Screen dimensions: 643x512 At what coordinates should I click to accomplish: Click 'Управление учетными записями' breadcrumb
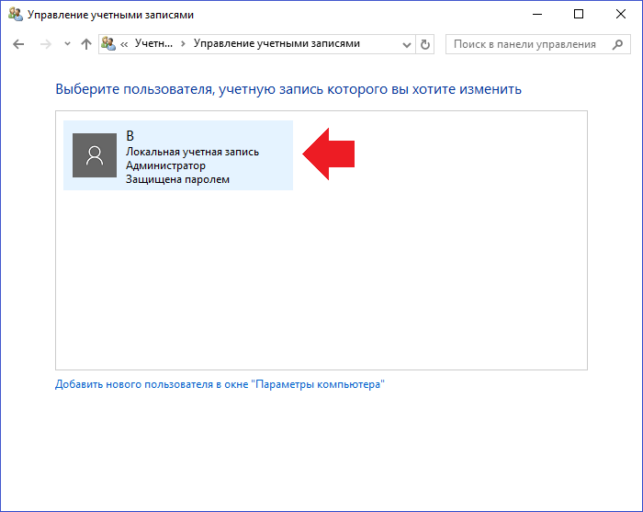pos(277,43)
